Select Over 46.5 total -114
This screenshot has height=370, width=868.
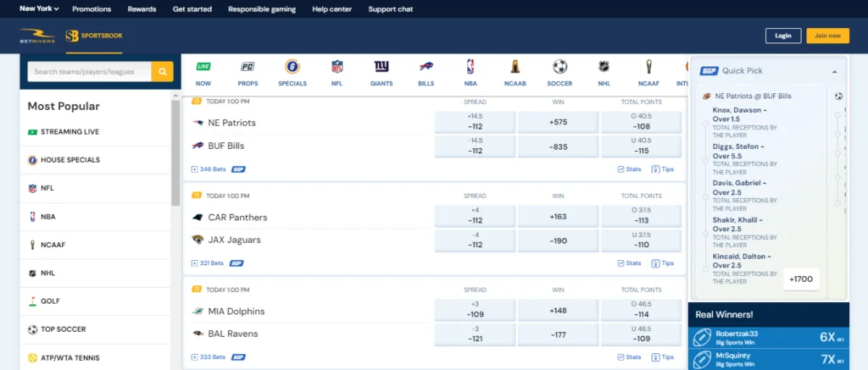click(641, 310)
